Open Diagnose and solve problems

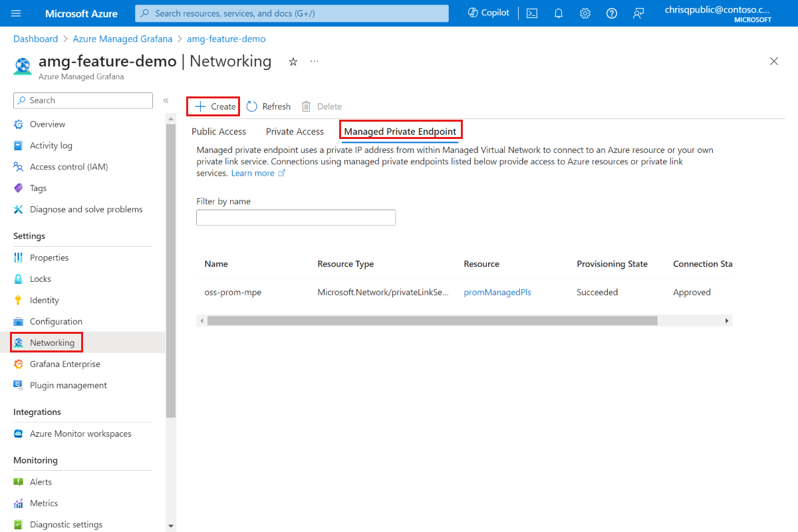pyautogui.click(x=85, y=209)
